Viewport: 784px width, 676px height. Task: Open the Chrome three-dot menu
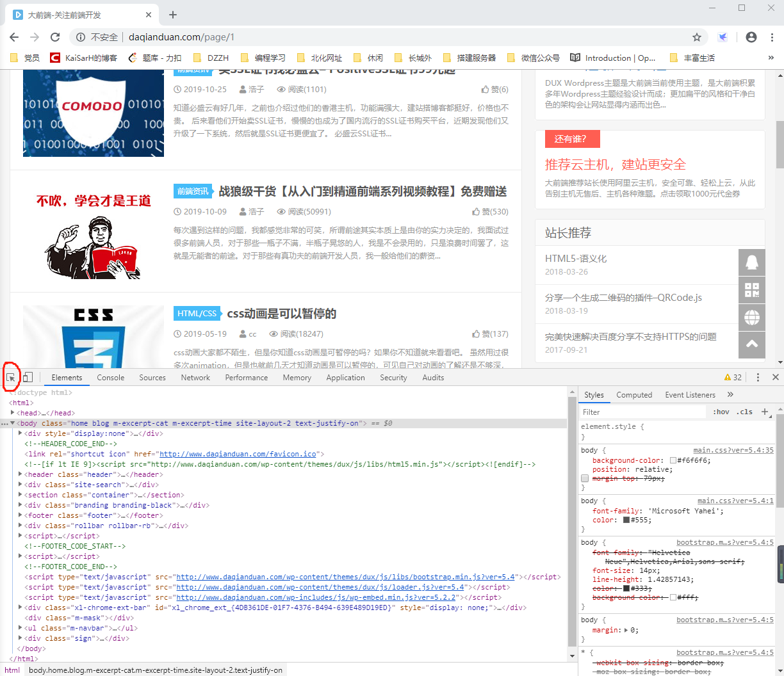pos(772,37)
